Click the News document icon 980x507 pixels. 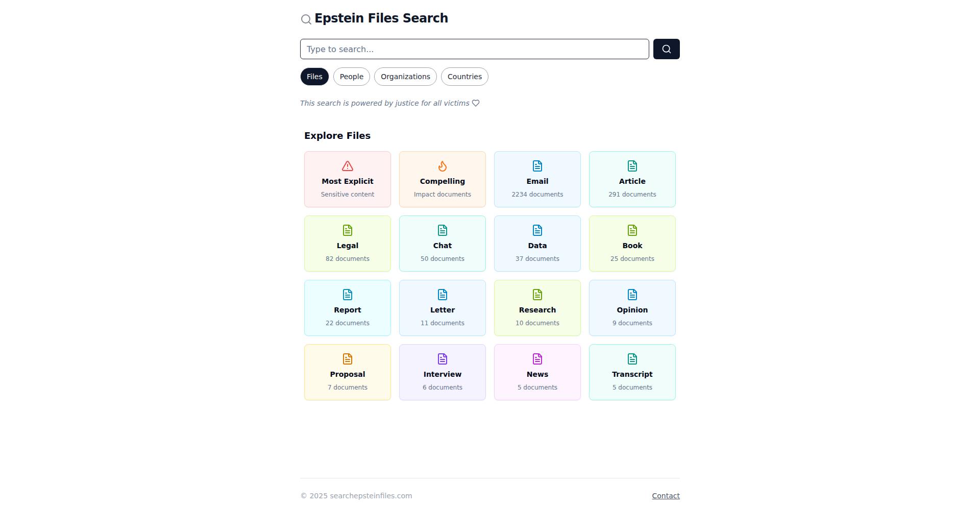tap(537, 359)
